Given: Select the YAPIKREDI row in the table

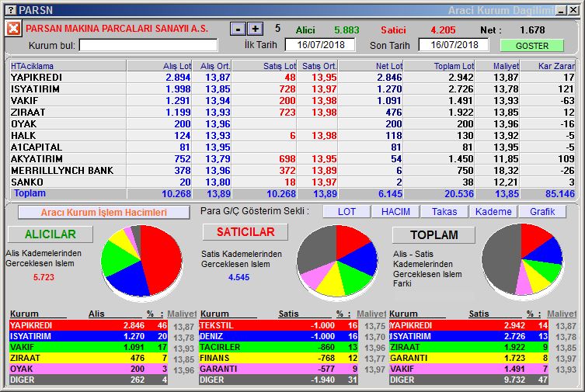Looking at the screenshot, I should [293, 78].
